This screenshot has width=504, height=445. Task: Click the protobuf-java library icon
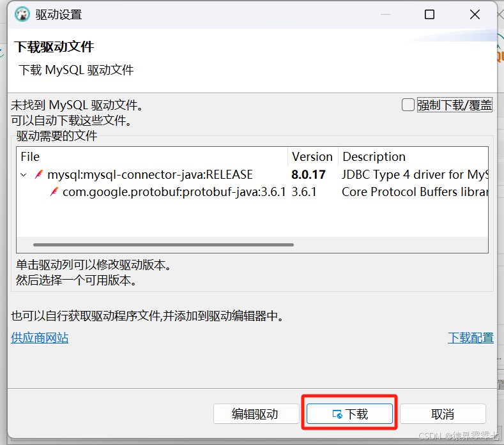point(54,192)
